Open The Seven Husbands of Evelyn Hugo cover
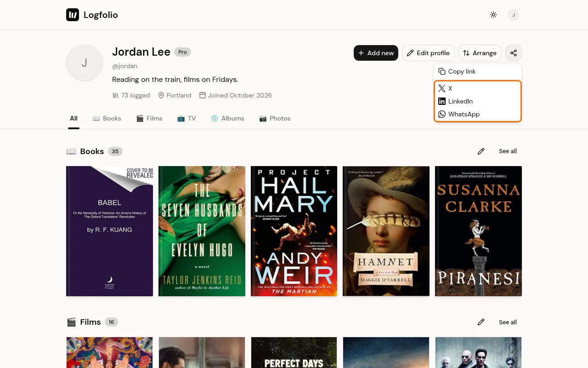This screenshot has height=368, width=588. (x=202, y=231)
